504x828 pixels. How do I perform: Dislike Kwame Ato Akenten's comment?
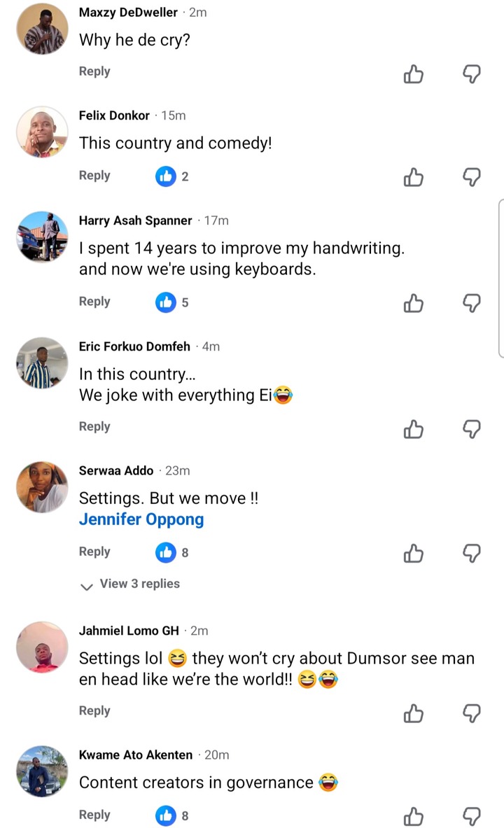click(472, 816)
